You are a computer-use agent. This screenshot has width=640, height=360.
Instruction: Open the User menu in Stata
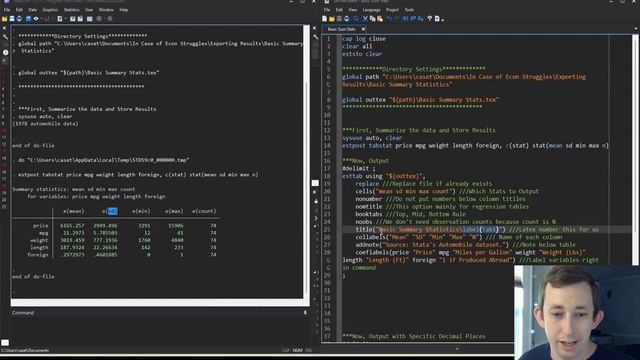pyautogui.click(x=89, y=10)
